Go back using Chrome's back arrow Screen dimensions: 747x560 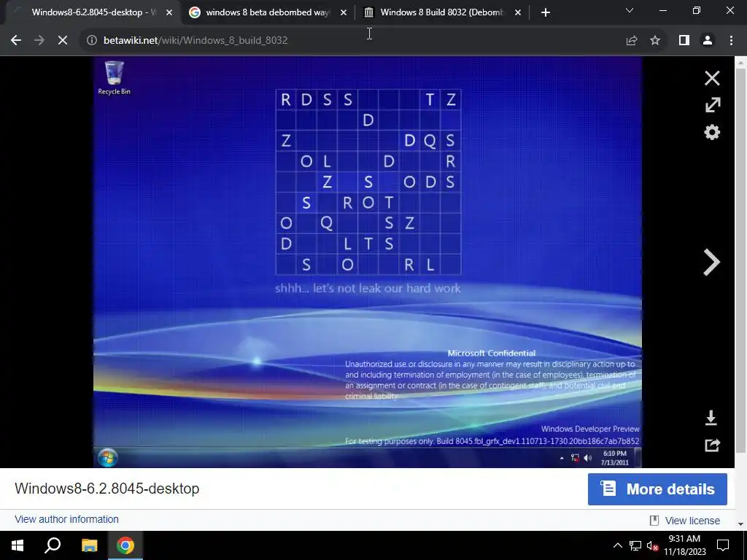click(16, 40)
